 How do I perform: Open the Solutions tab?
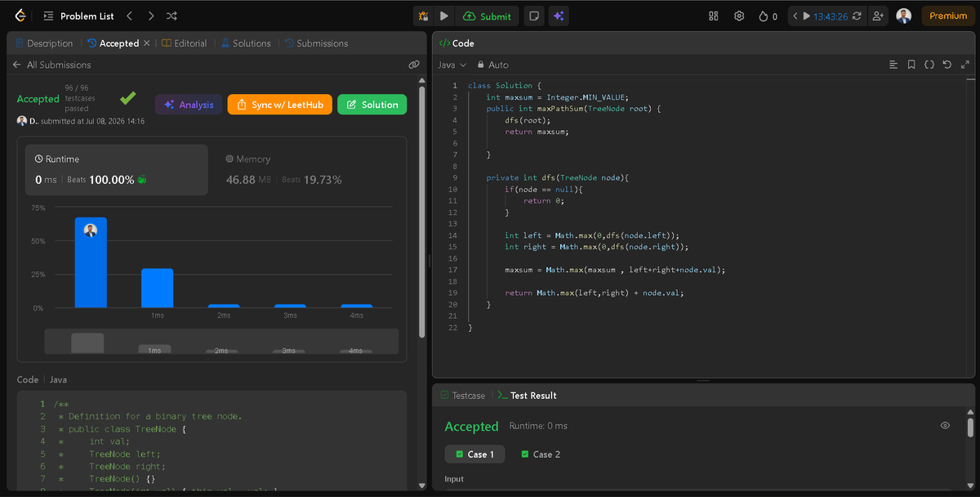[246, 43]
